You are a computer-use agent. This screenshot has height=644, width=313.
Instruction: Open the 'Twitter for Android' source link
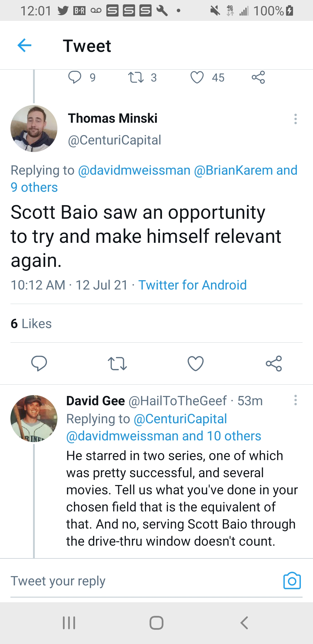[192, 285]
